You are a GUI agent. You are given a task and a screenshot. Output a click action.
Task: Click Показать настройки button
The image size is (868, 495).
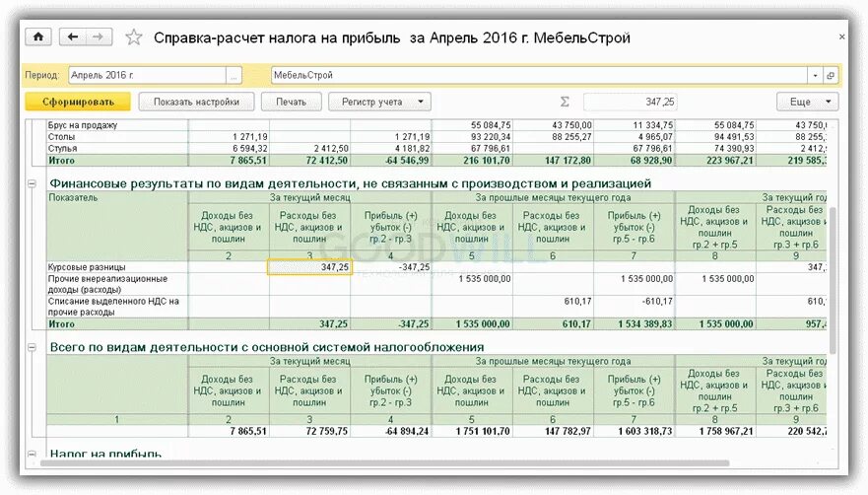coord(196,102)
